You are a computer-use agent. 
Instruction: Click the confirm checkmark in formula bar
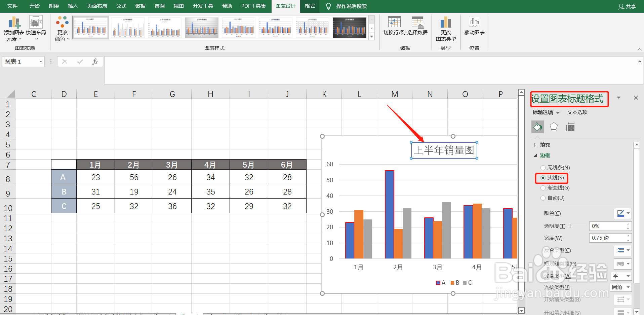point(80,62)
